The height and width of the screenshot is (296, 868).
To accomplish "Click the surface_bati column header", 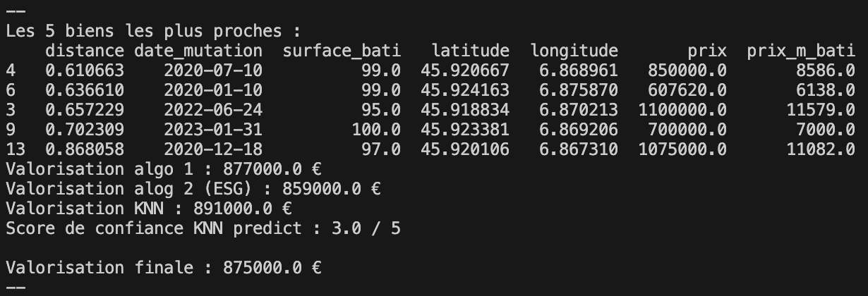I will point(342,51).
